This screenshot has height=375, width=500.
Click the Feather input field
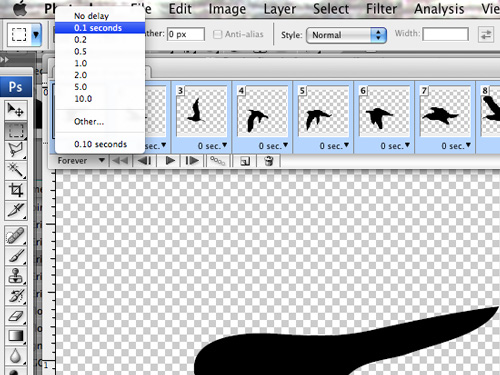click(x=186, y=34)
